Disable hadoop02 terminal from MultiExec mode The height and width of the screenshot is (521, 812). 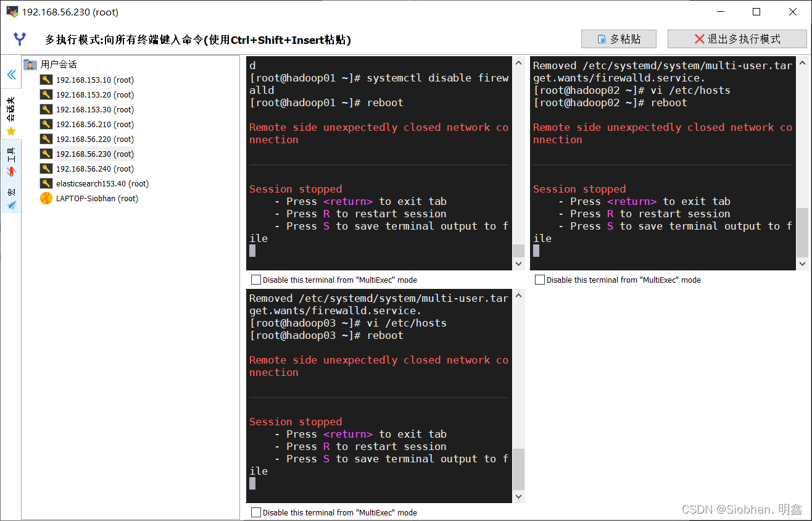click(x=540, y=280)
